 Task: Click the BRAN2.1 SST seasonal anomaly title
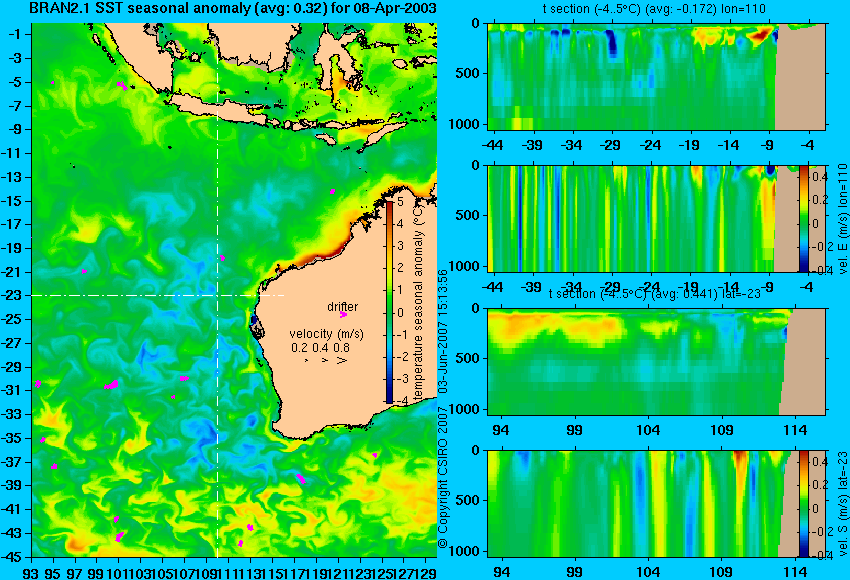click(x=233, y=9)
